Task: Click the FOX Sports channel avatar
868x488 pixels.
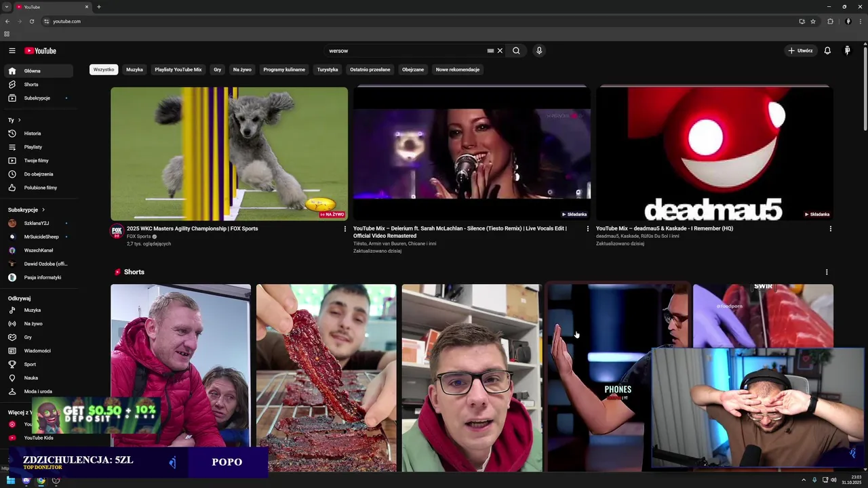Action: click(117, 231)
